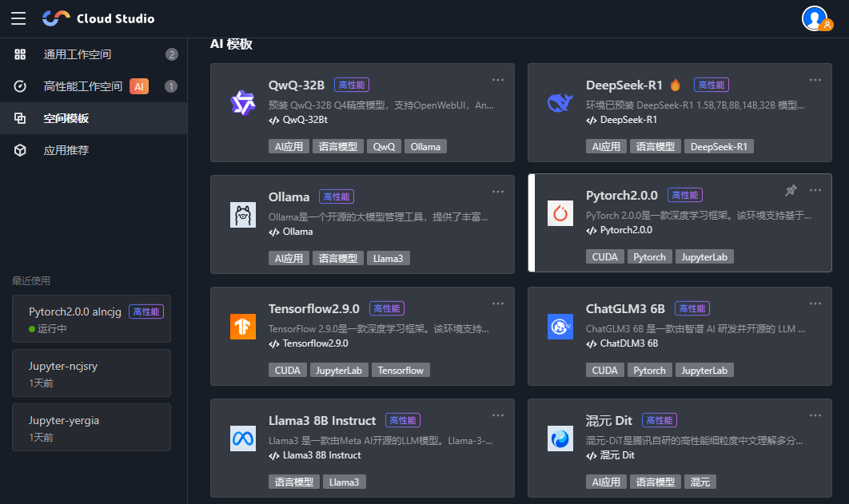Click the 高性能 badge on QwQ-32B

click(x=352, y=85)
